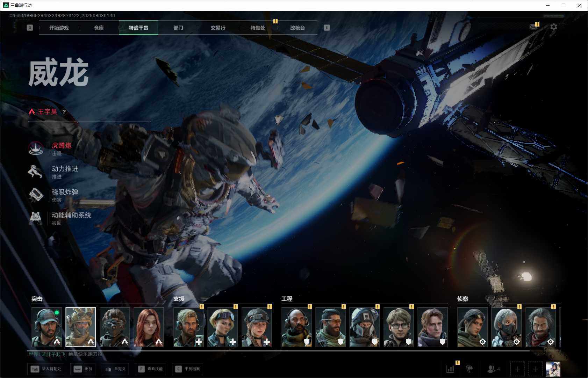Choose the 突击 operator wearing night-vision goggles
The image size is (588, 378).
(115, 327)
